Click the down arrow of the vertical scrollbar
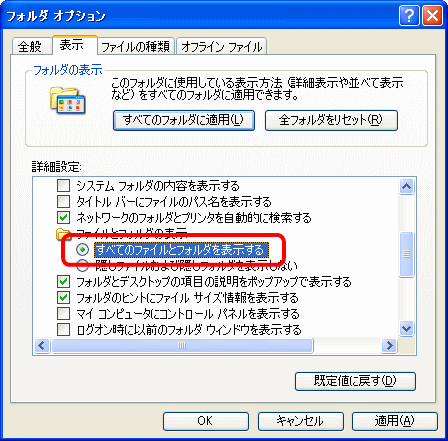Image resolution: width=448 pixels, height=441 pixels. pyautogui.click(x=406, y=329)
